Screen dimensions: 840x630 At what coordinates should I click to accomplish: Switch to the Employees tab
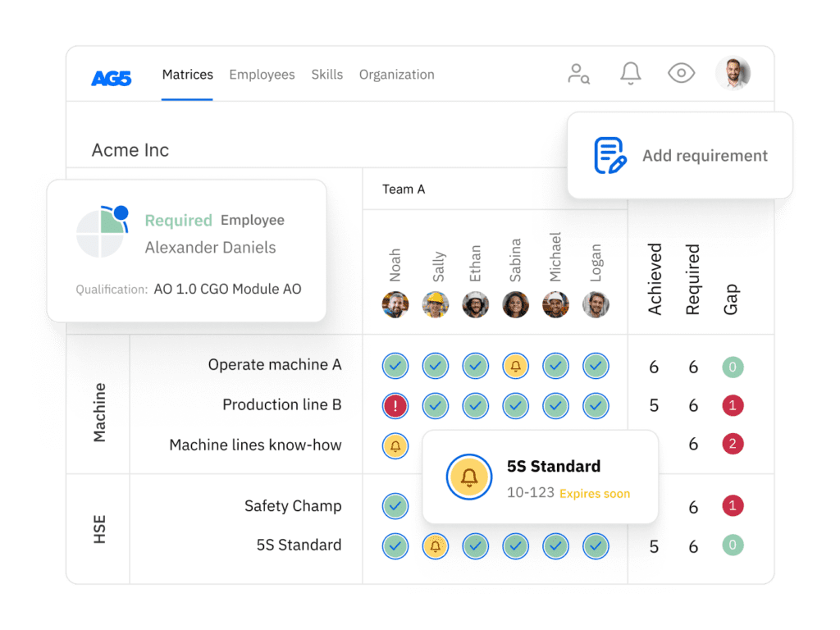[x=262, y=74]
